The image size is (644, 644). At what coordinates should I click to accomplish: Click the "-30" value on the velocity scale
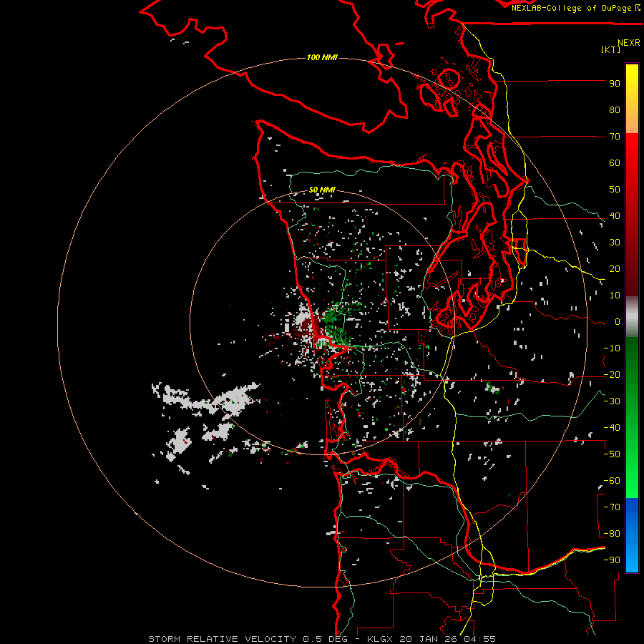pos(612,401)
